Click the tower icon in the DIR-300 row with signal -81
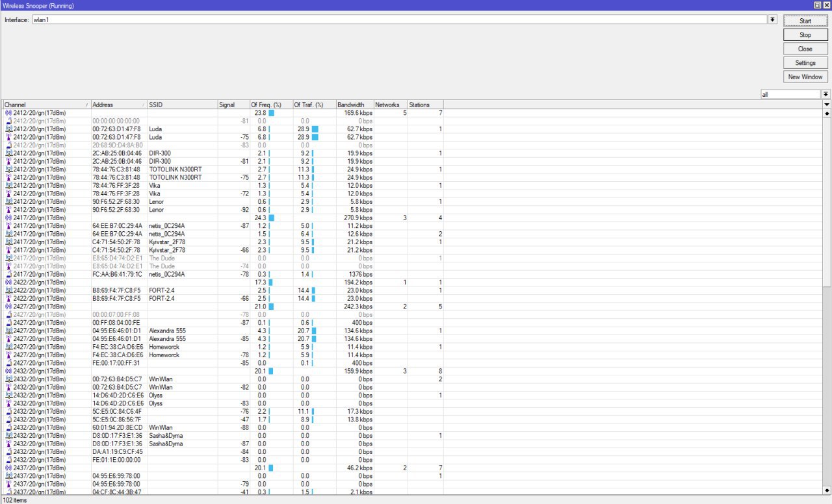The height and width of the screenshot is (504, 832). (x=8, y=161)
